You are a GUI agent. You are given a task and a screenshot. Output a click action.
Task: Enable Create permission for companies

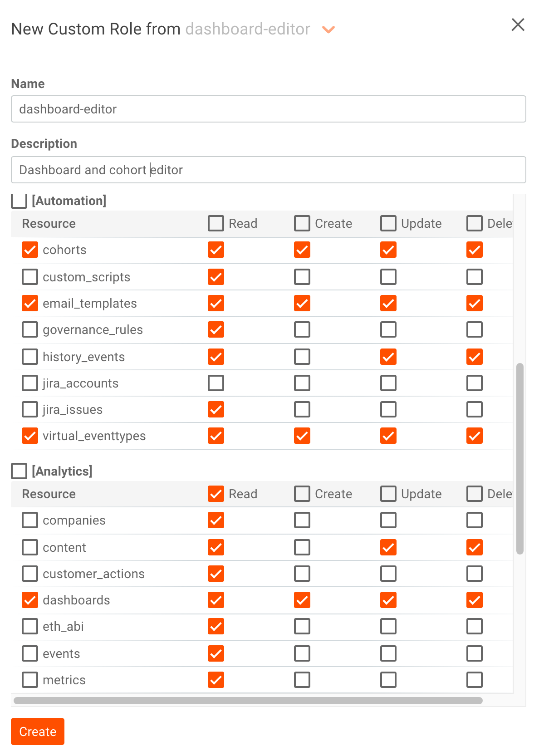click(x=302, y=520)
